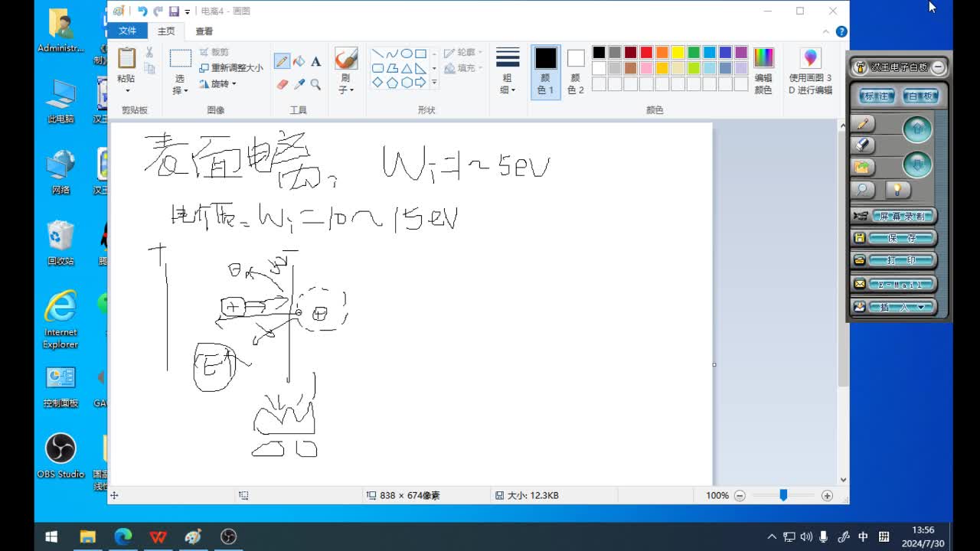Open customize quick access toolbar arrow

click(188, 11)
